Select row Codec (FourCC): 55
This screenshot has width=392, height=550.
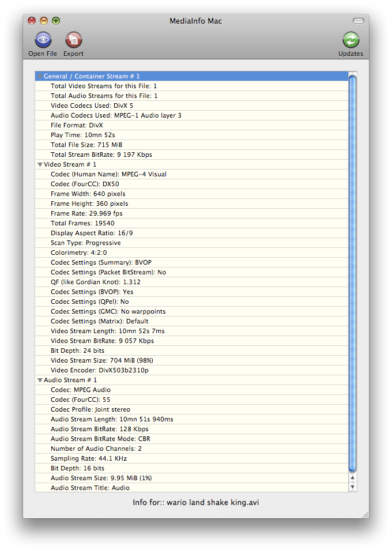click(191, 400)
